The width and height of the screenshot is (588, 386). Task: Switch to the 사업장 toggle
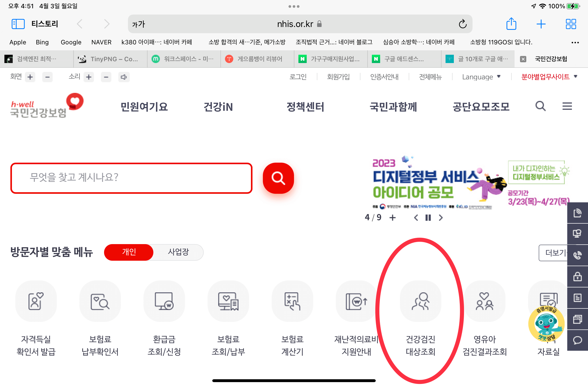(179, 252)
